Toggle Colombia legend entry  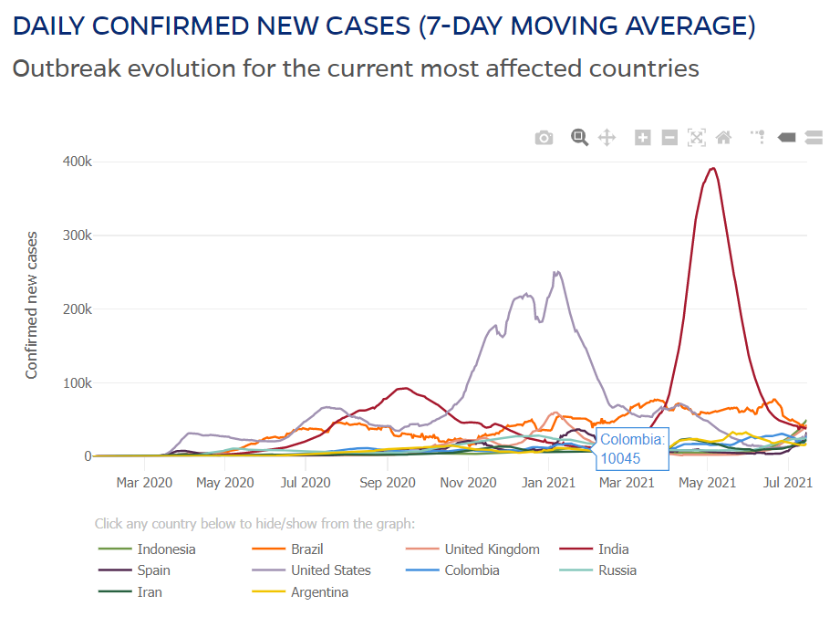click(452, 570)
